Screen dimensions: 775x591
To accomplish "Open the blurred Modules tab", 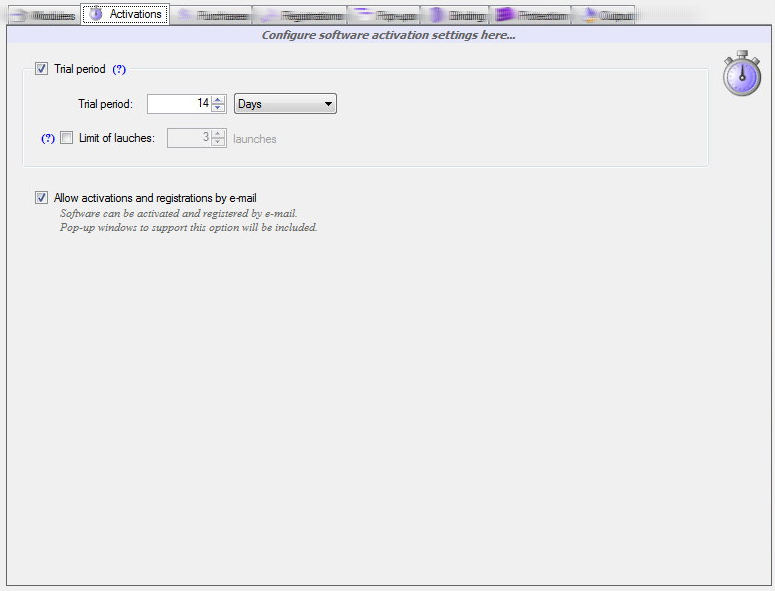I will (43, 15).
